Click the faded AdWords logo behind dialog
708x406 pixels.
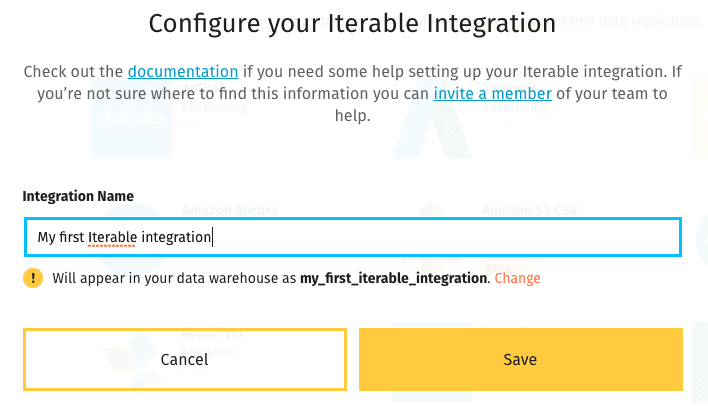coord(432,118)
